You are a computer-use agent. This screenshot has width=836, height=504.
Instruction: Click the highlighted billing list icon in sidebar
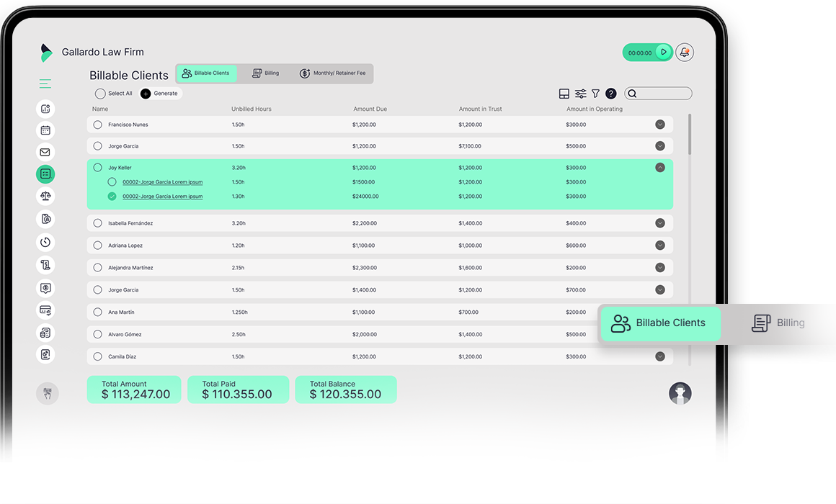click(x=45, y=174)
